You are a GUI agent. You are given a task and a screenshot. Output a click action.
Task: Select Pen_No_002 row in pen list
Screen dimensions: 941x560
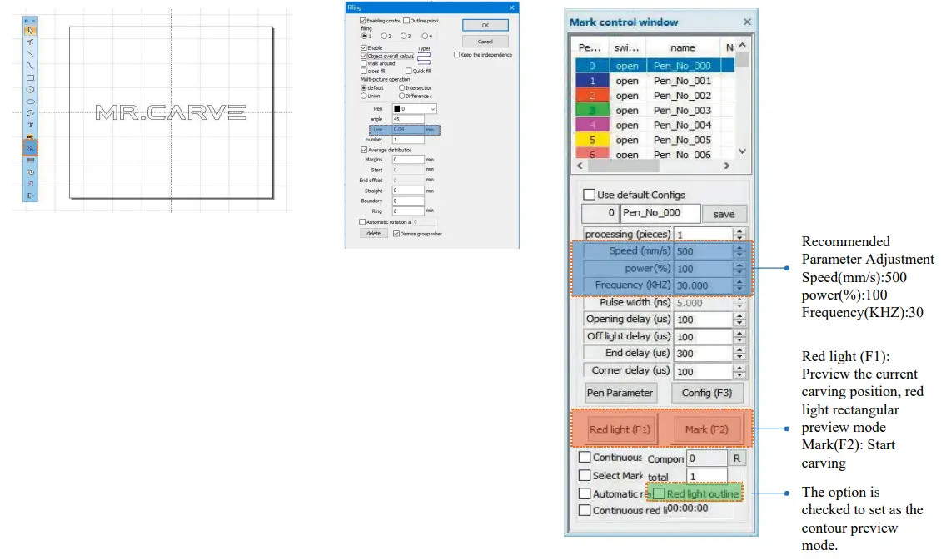tap(655, 96)
